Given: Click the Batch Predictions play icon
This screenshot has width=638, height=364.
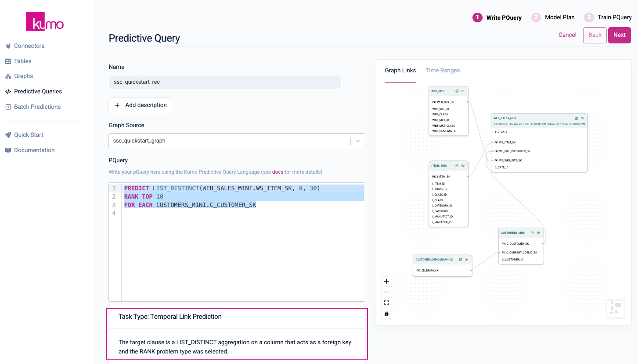Looking at the screenshot, I should pyautogui.click(x=8, y=107).
